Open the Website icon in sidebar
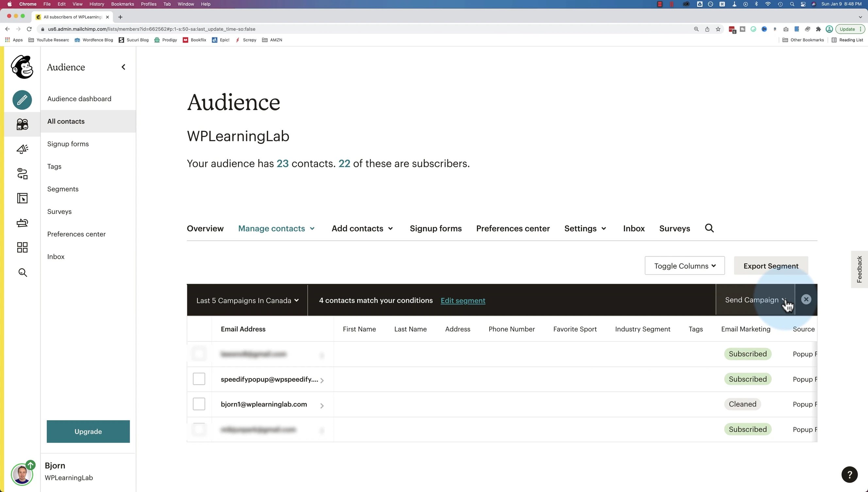The height and width of the screenshot is (492, 868). click(22, 198)
